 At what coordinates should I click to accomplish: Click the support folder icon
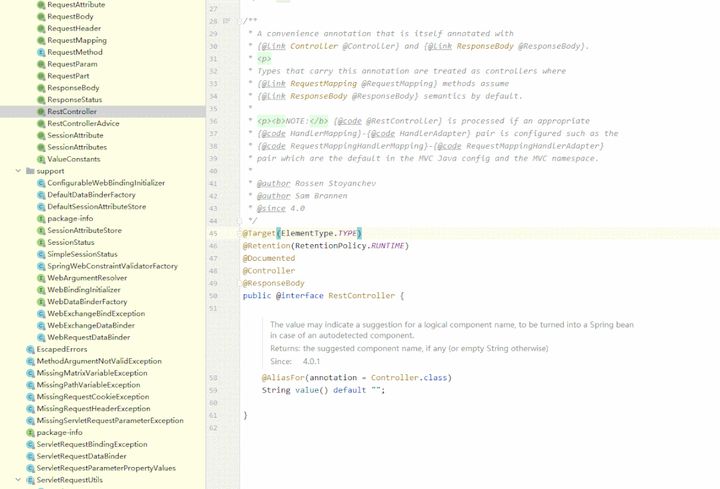pos(30,171)
